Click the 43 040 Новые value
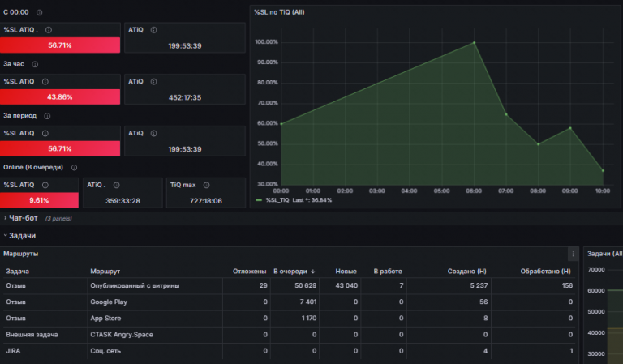Image resolution: width=623 pixels, height=364 pixels. pyautogui.click(x=346, y=286)
